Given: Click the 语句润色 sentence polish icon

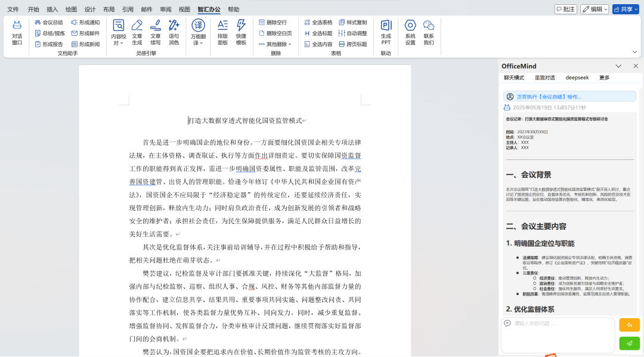Looking at the screenshot, I should (174, 32).
